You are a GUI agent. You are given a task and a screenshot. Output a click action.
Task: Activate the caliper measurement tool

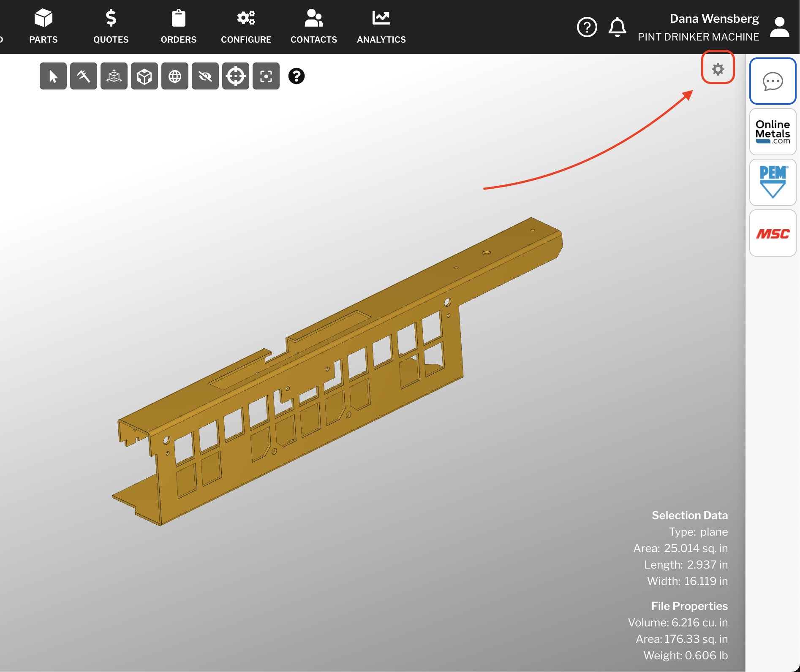pos(83,76)
